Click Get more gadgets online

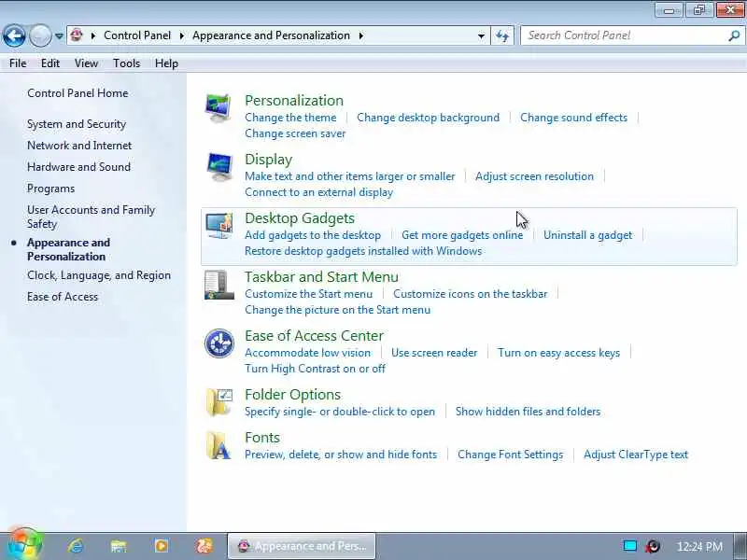[x=462, y=235]
